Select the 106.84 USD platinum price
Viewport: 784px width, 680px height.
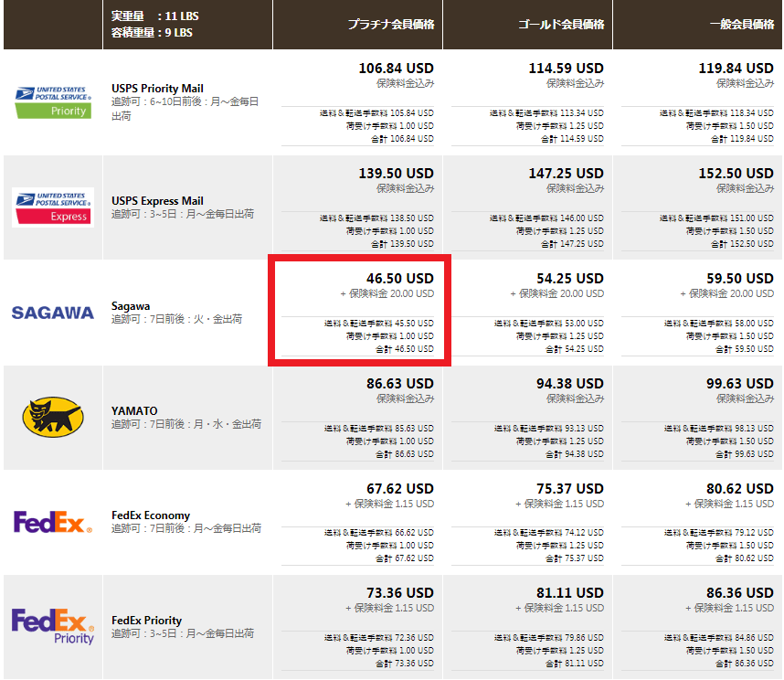[x=396, y=69]
